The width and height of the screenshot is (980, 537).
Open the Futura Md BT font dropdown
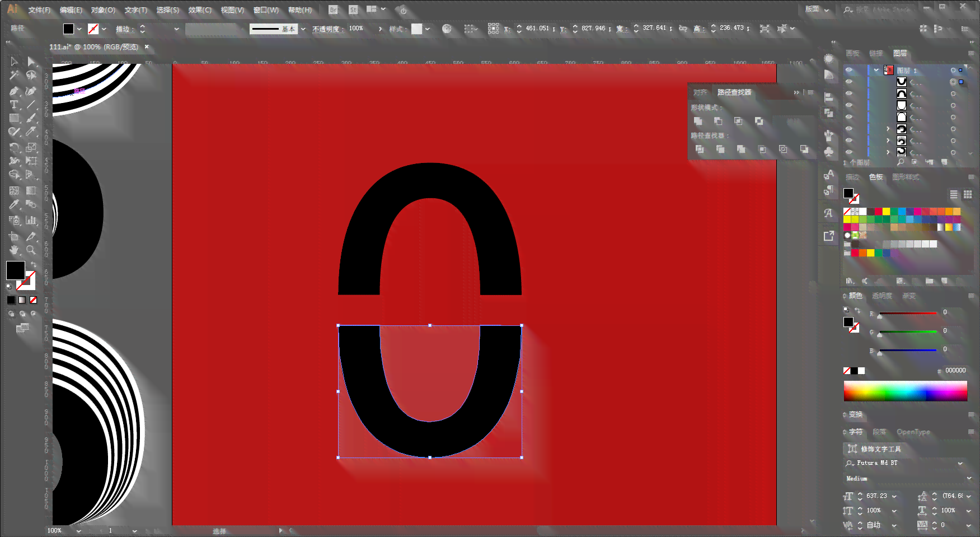click(x=960, y=463)
